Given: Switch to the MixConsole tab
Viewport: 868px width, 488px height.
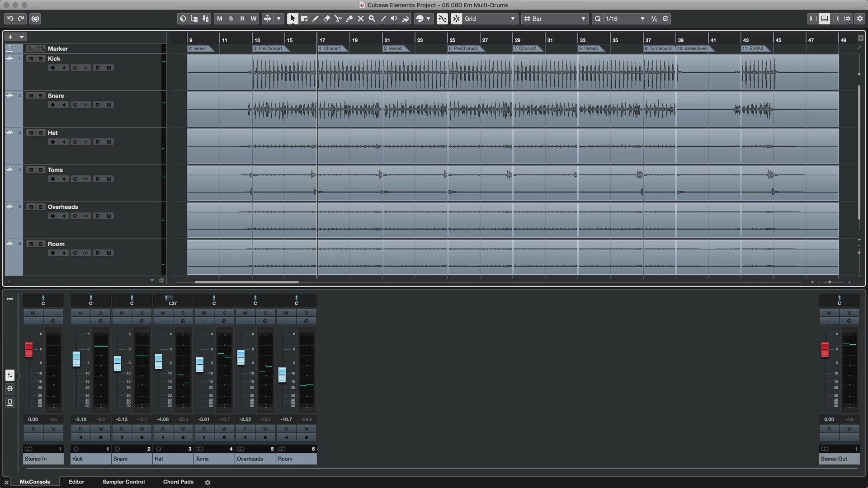Looking at the screenshot, I should pos(35,482).
